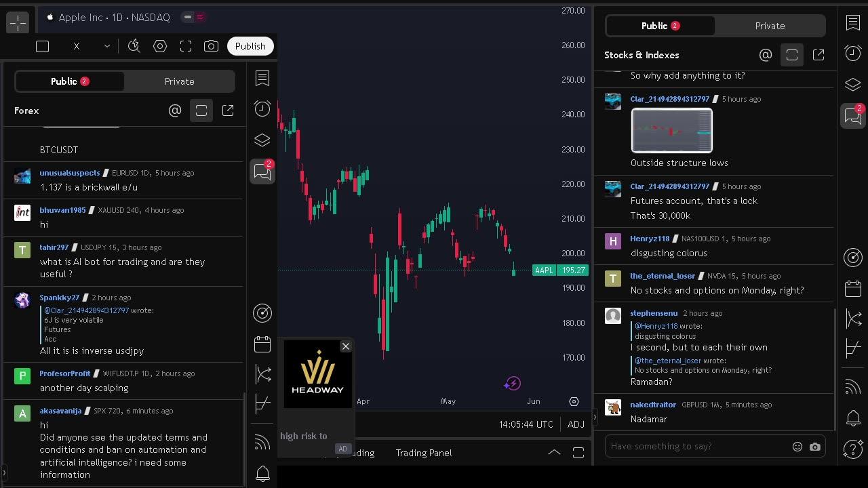The width and height of the screenshot is (868, 488).
Task: Open news feed icon in the middle sidebar
Action: coord(262,443)
